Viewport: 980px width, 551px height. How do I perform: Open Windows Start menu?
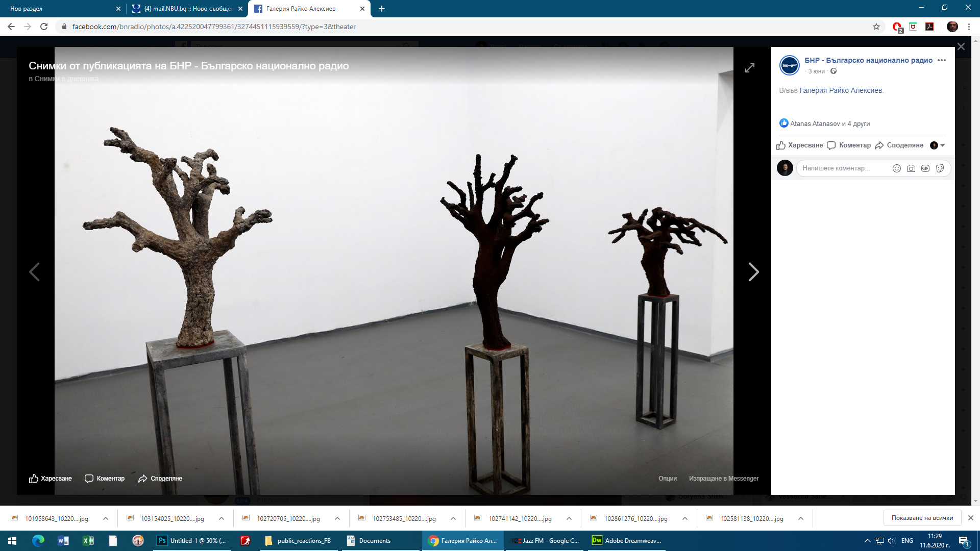coord(12,541)
